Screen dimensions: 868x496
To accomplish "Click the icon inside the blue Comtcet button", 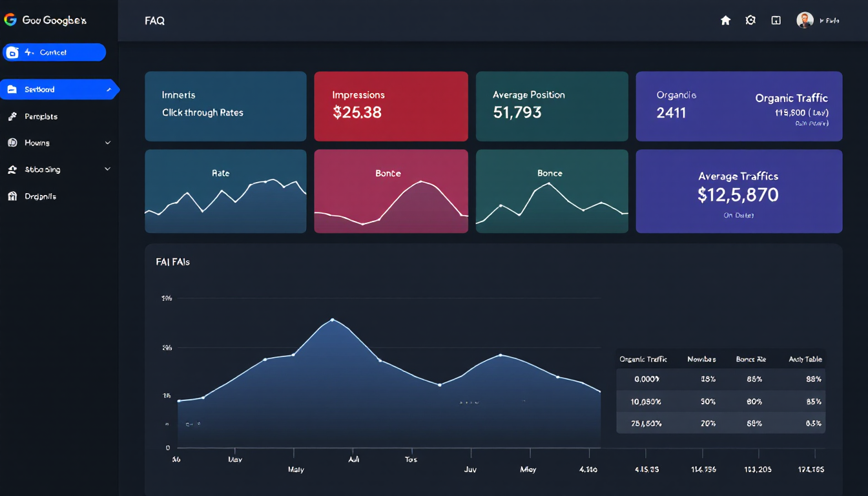I will pyautogui.click(x=12, y=53).
